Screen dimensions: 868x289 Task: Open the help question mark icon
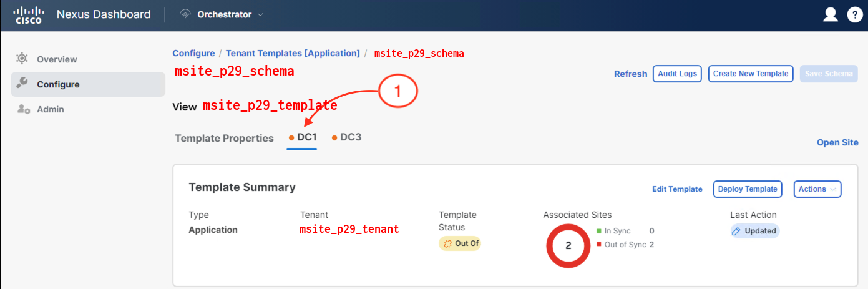[854, 15]
